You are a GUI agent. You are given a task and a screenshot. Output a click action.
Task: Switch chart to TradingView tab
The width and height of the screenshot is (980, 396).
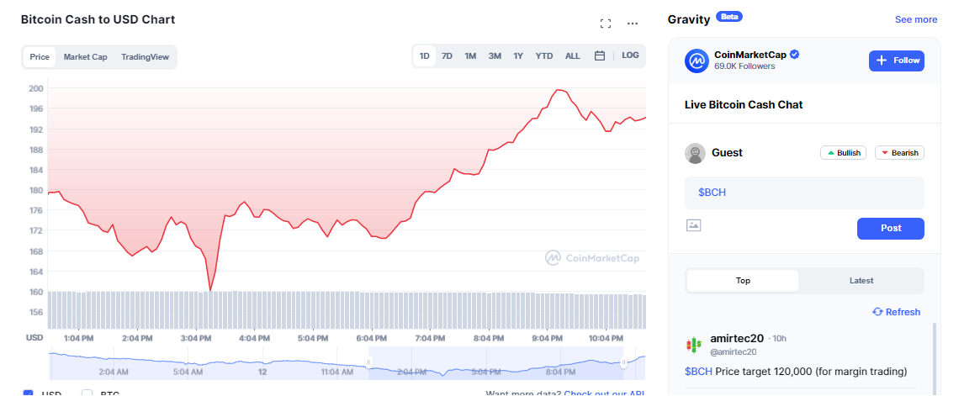145,57
